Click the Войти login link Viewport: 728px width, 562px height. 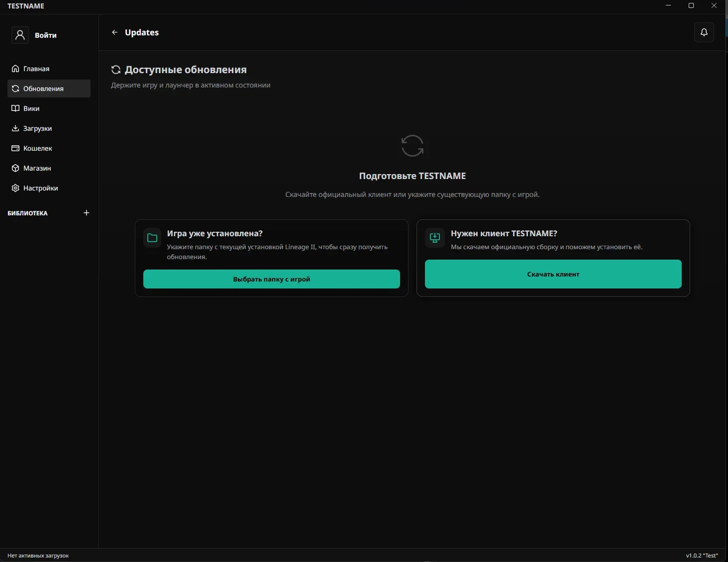click(x=46, y=35)
